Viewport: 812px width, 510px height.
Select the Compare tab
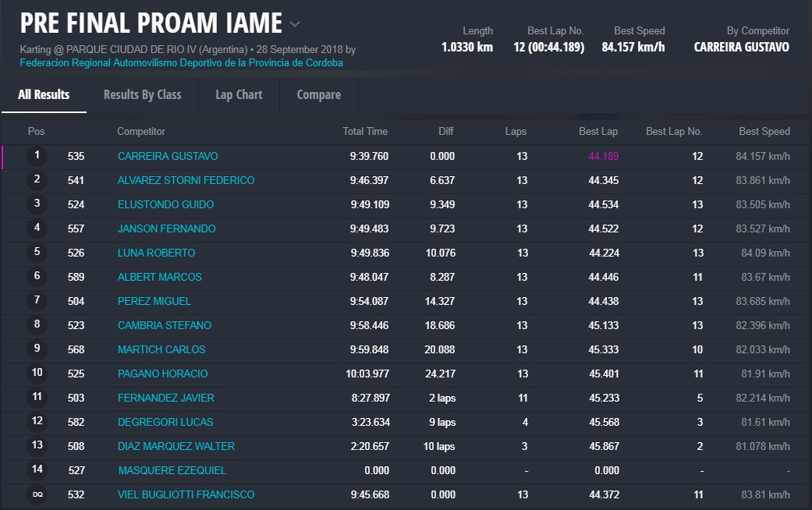pos(318,94)
